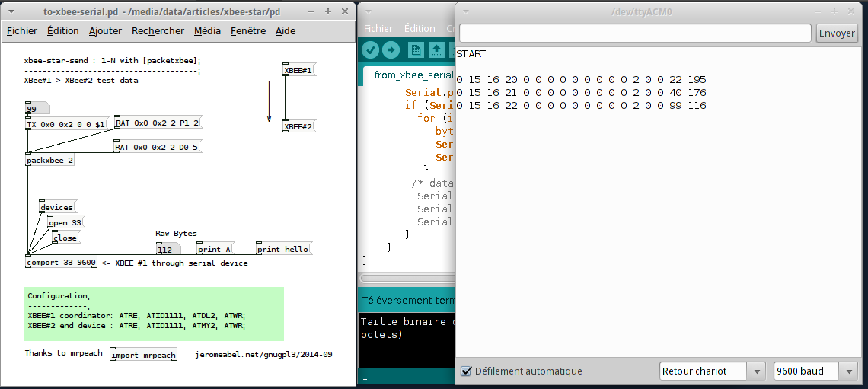
Task: Click the Envoyer button
Action: click(837, 33)
